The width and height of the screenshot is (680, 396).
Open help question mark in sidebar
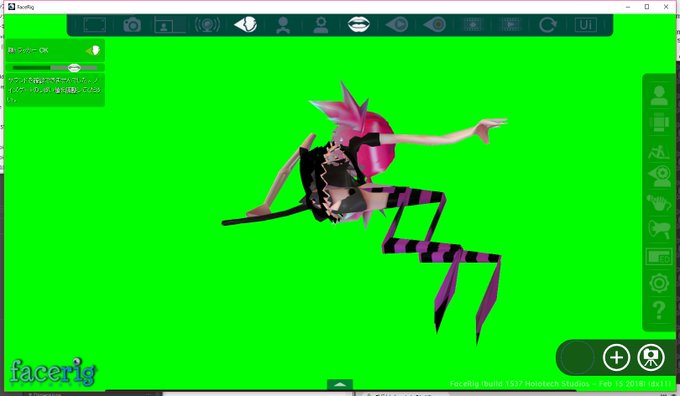point(659,310)
